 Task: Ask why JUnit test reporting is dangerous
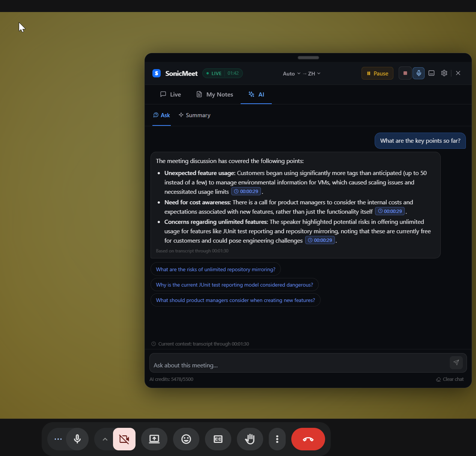(x=235, y=285)
